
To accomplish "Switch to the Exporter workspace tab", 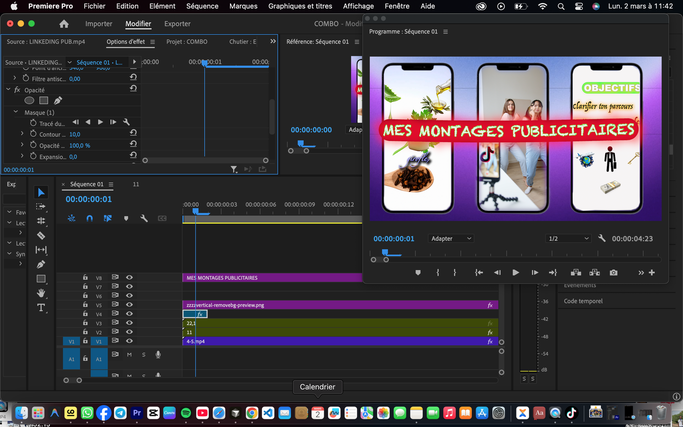I will [177, 23].
